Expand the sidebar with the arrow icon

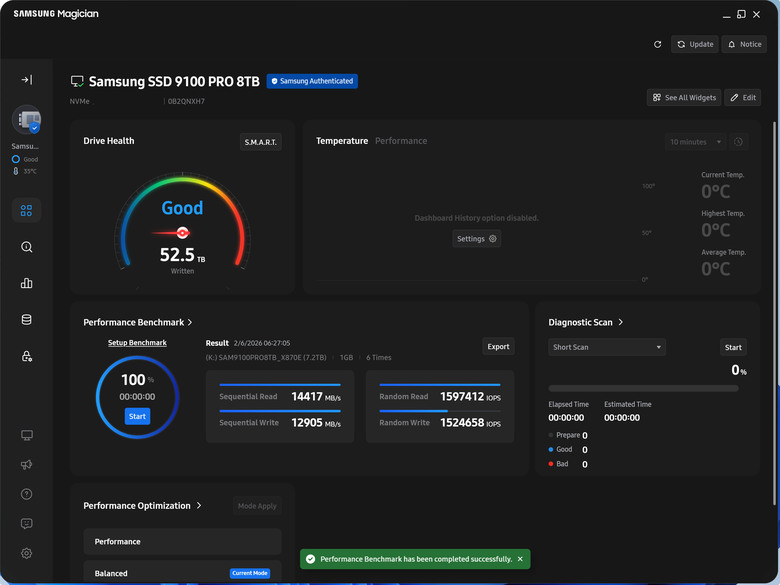click(x=27, y=80)
